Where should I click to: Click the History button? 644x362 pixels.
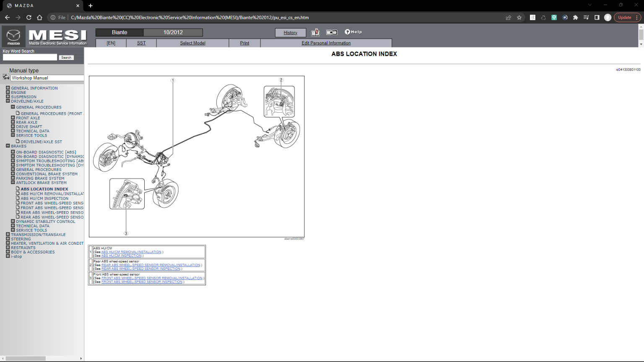(290, 33)
